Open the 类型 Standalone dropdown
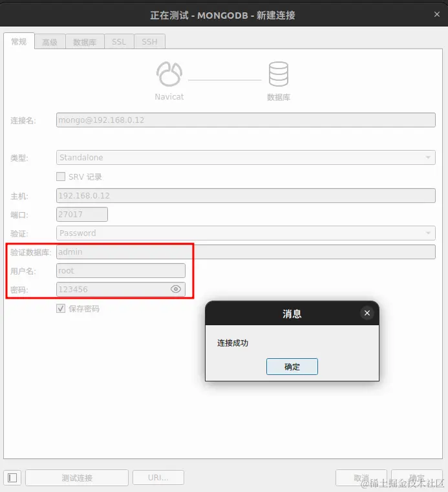The image size is (448, 492). tap(246, 158)
